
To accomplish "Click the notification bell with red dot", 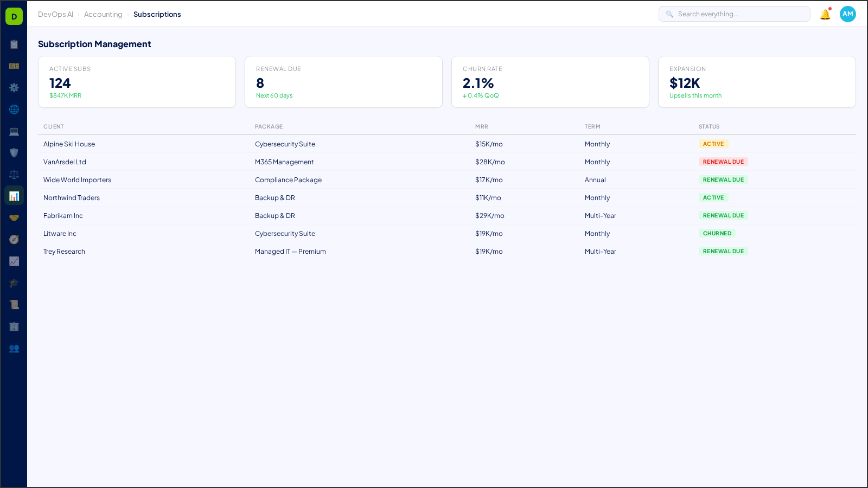I will tap(825, 15).
